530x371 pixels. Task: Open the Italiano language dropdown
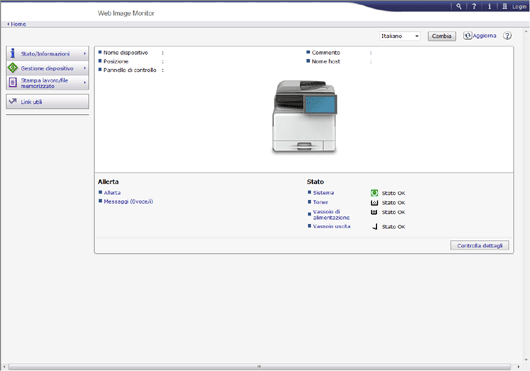click(400, 36)
